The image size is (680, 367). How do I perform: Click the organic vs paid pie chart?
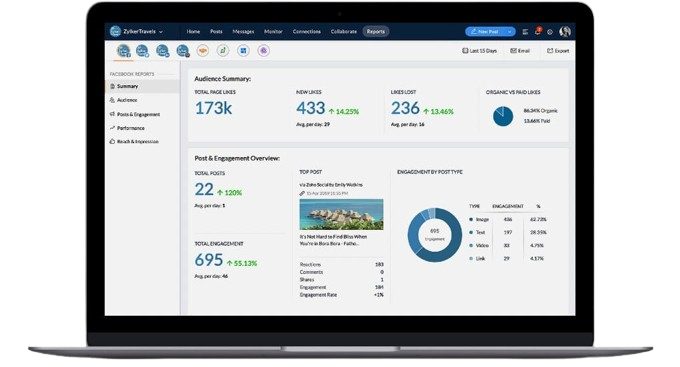[x=503, y=116]
